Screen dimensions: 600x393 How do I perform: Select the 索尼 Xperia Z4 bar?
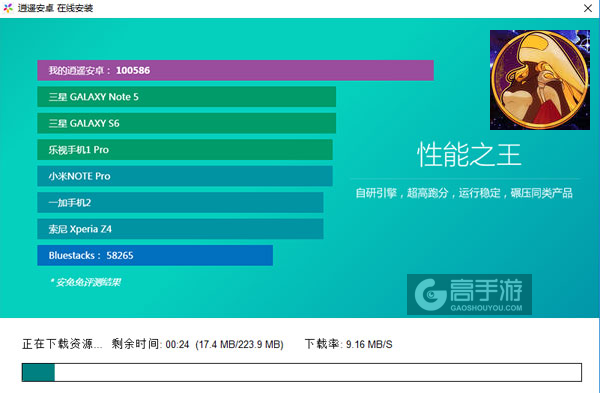[180, 229]
